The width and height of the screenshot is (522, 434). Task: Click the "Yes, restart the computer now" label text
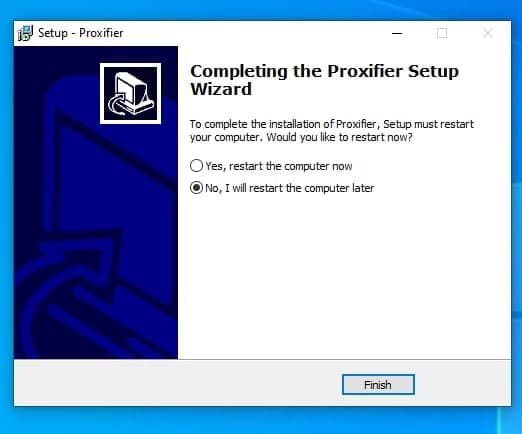(279, 166)
